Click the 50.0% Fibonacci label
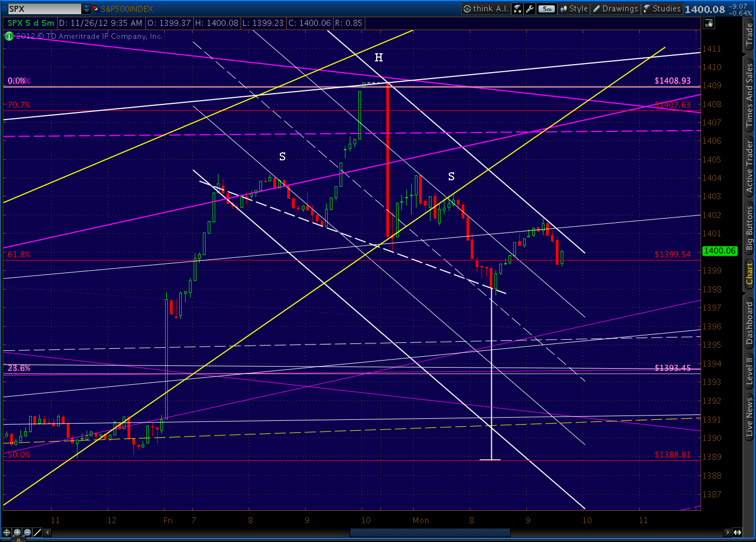 point(19,455)
